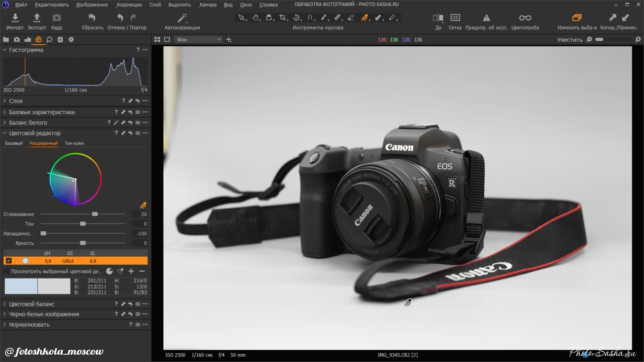Screen dimensions: 644x362
Task: Select the Crop cursor tool
Action: pyautogui.click(x=283, y=18)
